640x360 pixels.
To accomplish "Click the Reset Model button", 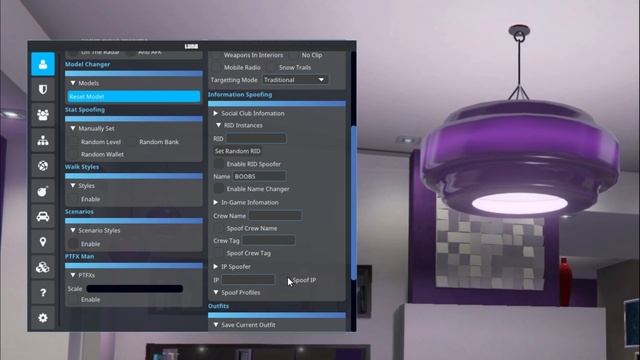I will [x=134, y=96].
